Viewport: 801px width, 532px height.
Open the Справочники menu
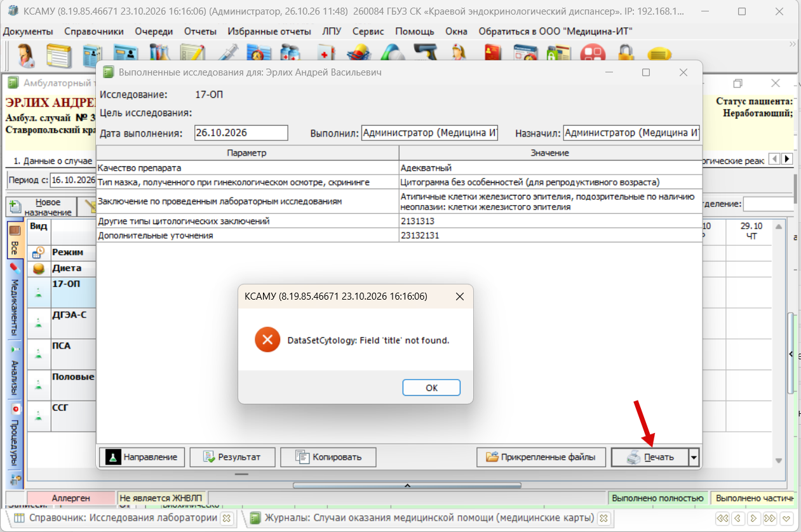click(94, 31)
